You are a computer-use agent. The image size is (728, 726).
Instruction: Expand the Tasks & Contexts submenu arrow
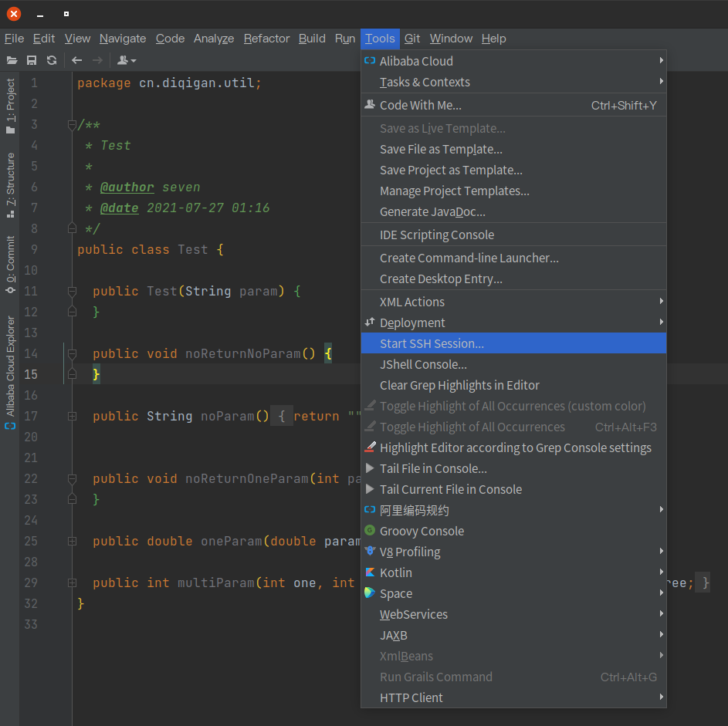661,81
